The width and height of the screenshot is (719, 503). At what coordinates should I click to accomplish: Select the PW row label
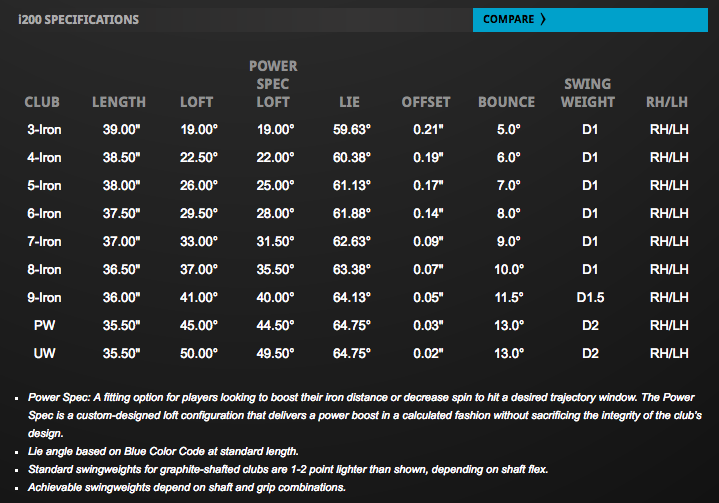click(x=44, y=326)
